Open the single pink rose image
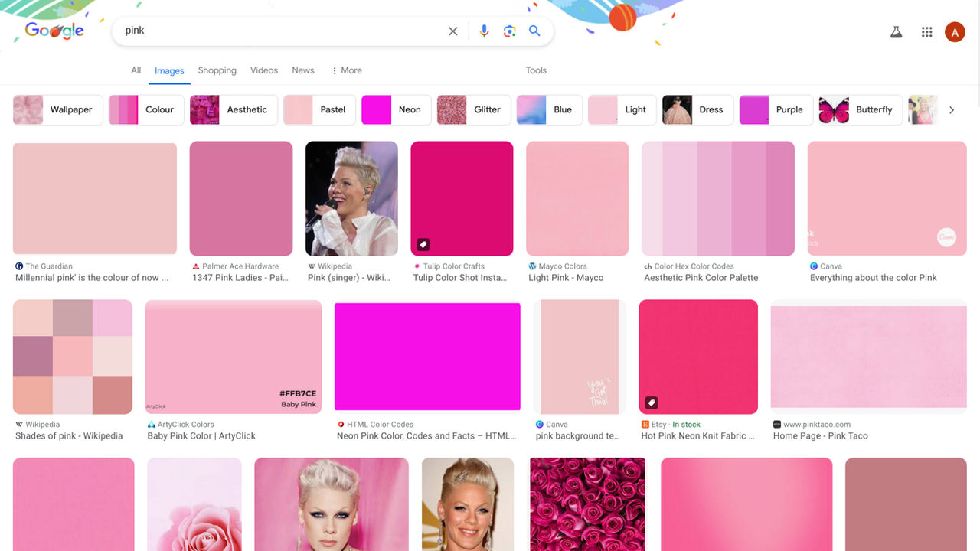This screenshot has height=551, width=980. coord(194,504)
